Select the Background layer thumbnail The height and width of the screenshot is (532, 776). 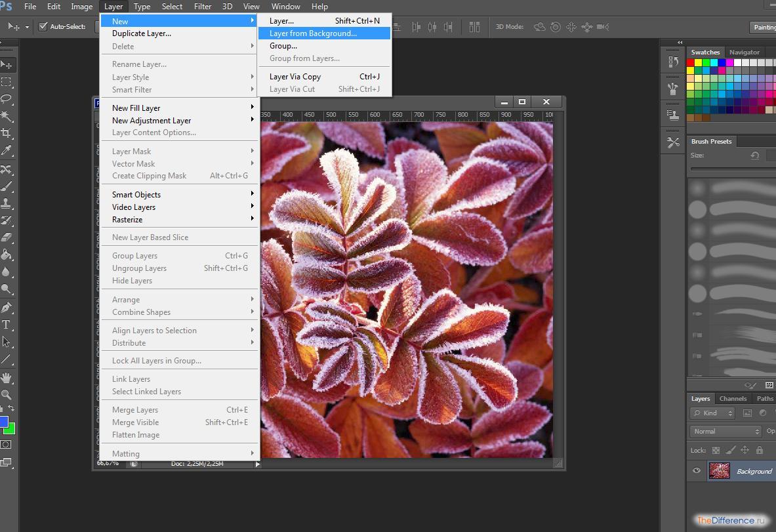(719, 471)
